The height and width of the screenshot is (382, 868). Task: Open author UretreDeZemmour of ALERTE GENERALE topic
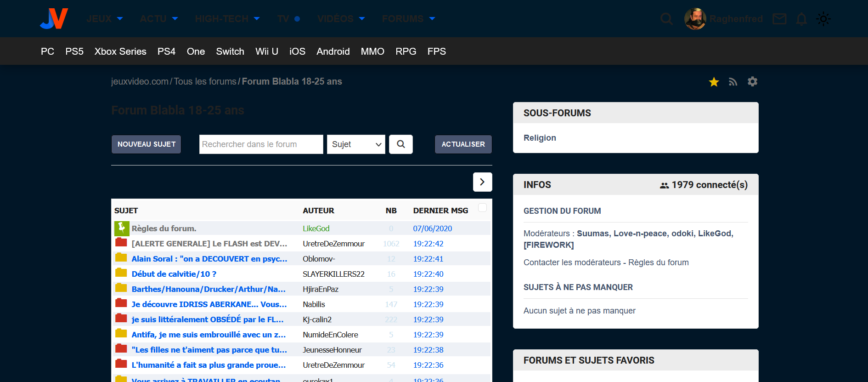pyautogui.click(x=333, y=244)
